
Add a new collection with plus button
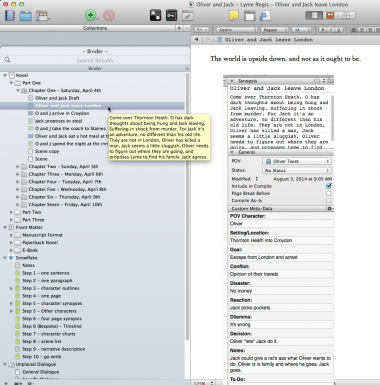pyautogui.click(x=180, y=28)
